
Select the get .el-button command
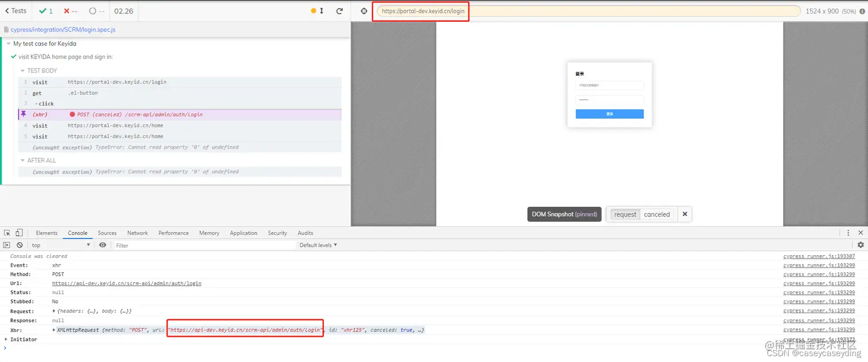click(x=180, y=93)
